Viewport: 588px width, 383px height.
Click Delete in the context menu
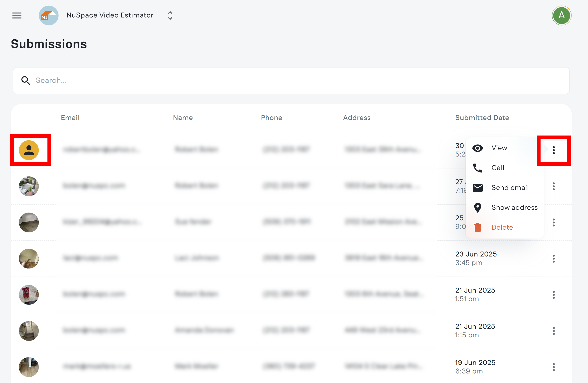tap(502, 227)
